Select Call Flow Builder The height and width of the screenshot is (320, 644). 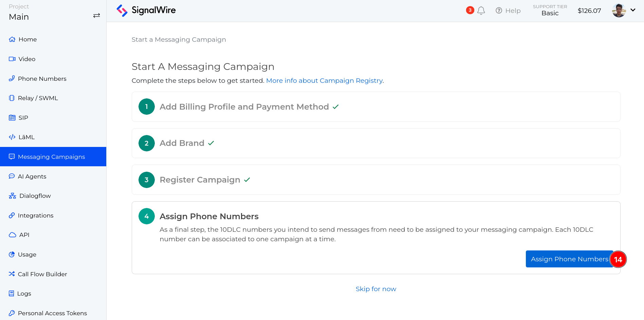click(x=42, y=274)
